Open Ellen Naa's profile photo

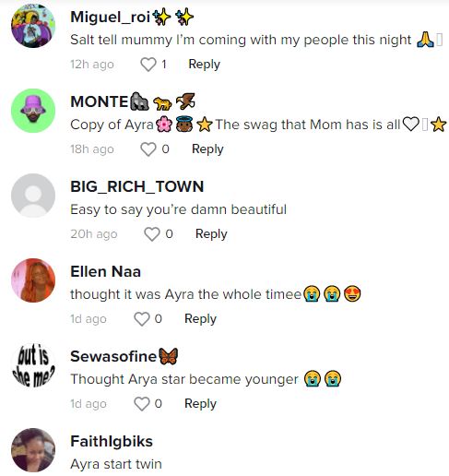pyautogui.click(x=33, y=280)
